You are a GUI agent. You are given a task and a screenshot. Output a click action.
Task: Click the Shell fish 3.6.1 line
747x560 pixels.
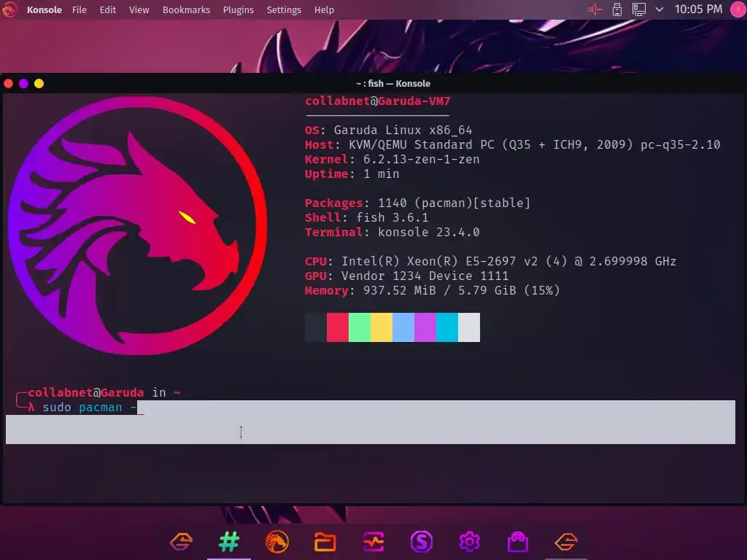pyautogui.click(x=367, y=217)
